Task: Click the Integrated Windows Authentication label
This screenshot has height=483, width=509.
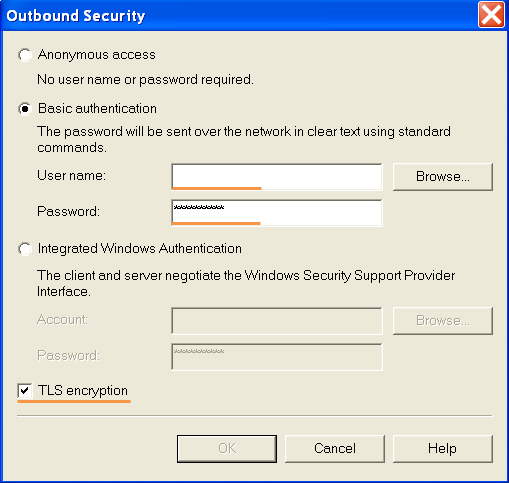Action: pos(140,249)
